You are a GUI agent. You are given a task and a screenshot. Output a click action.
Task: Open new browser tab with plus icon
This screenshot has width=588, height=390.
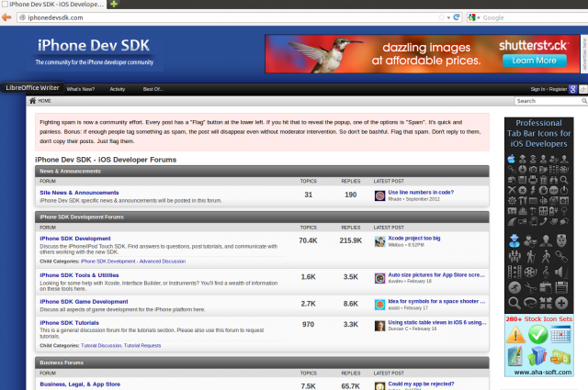click(x=113, y=5)
